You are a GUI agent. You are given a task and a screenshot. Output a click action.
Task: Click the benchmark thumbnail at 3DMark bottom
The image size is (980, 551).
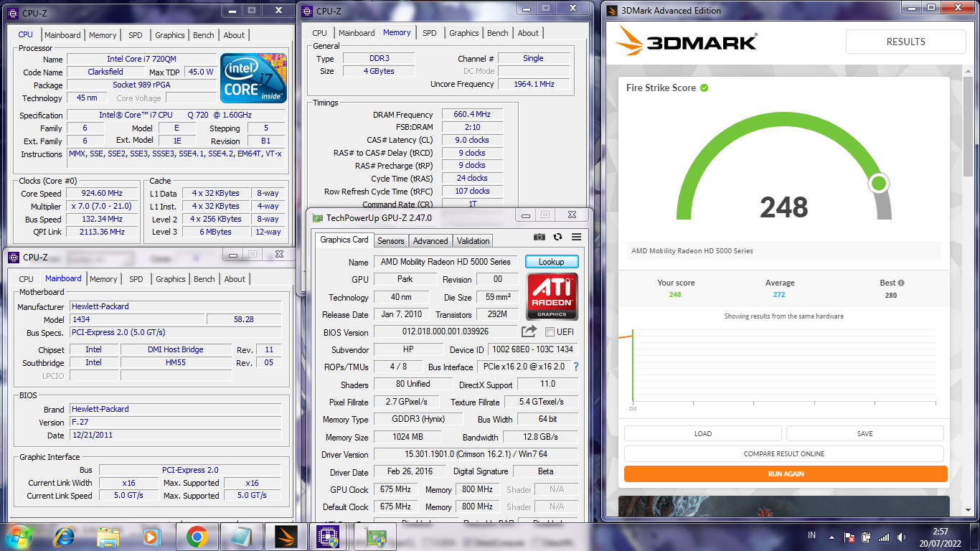click(x=783, y=506)
